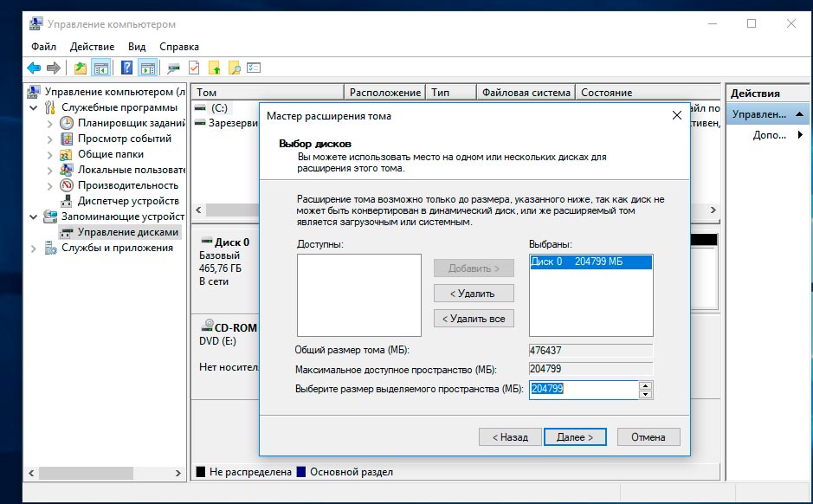Viewport: 813px width, 504px height.
Task: Expand the Просмотр событий tree node
Action: [x=50, y=139]
